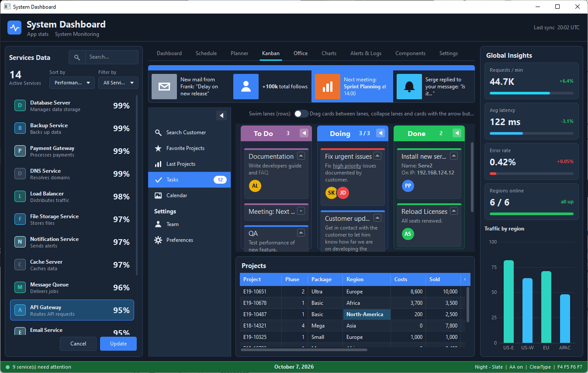
Task: Click the AS avatar on Reload Licenses card
Action: tap(408, 234)
